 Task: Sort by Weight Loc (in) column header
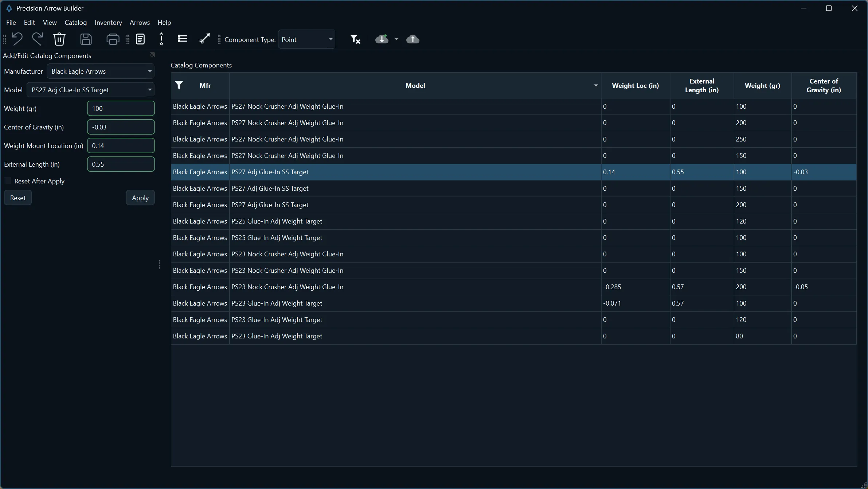point(636,85)
